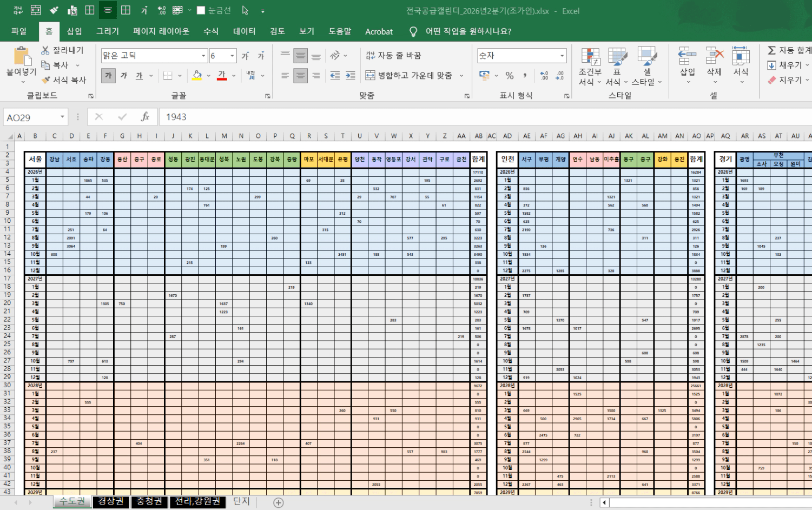
Task: Click Wrap Text (자동 줄 바꿈)
Action: point(393,56)
